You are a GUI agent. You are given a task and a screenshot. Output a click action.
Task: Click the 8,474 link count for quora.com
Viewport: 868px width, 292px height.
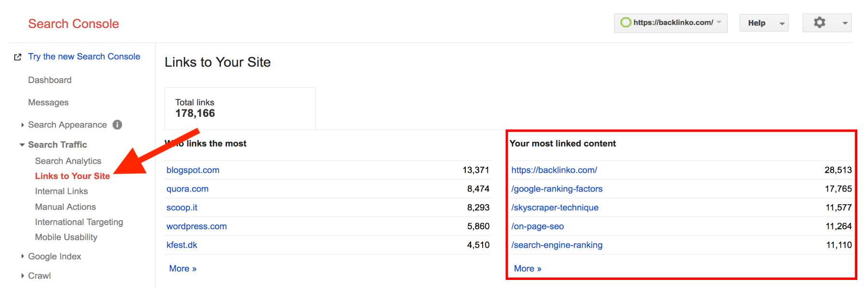[x=478, y=189]
